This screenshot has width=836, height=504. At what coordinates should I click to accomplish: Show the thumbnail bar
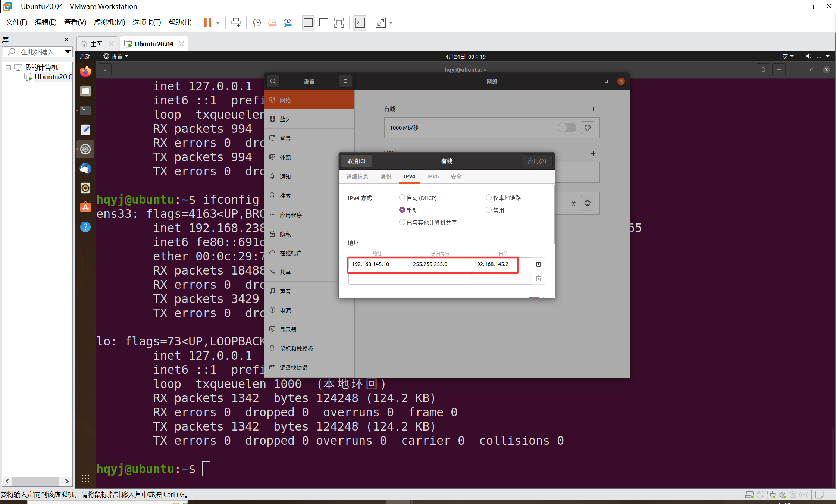pos(323,22)
